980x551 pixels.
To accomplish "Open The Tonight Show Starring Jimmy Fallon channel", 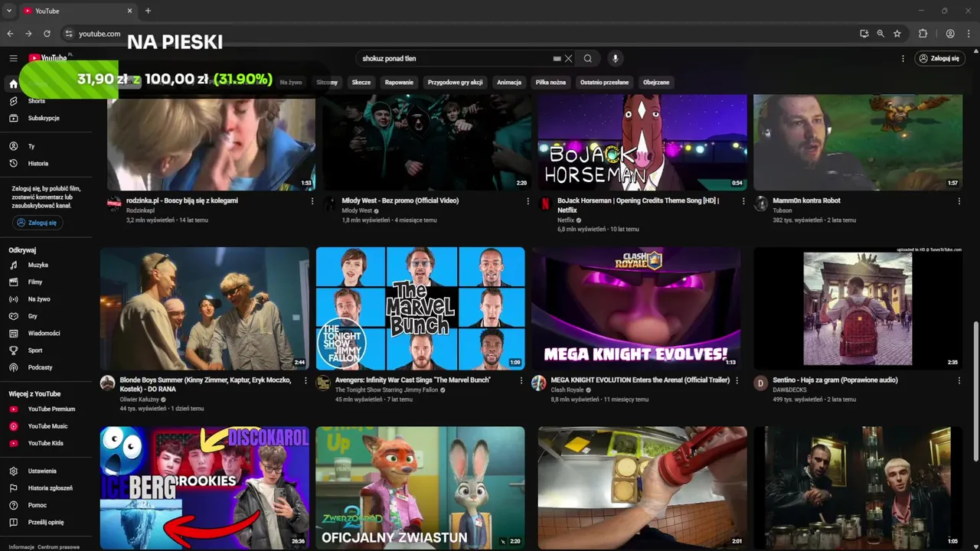I will coord(387,390).
